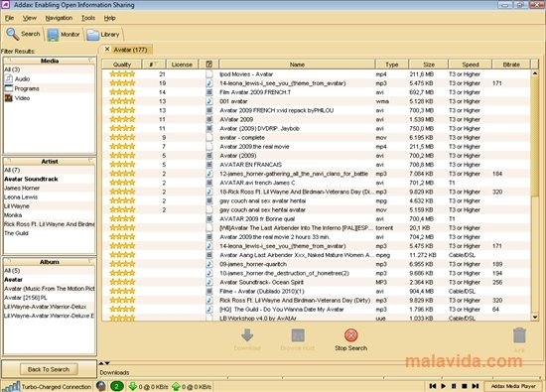Select result Avatar (2009) DVDRIP. Jaybob
The image size is (546, 392).
[x=316, y=128]
